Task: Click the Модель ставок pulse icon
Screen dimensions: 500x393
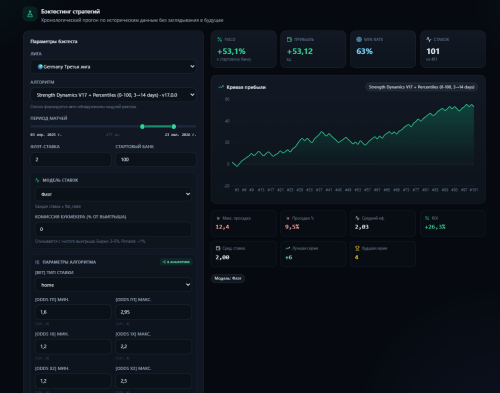Action: (37, 180)
